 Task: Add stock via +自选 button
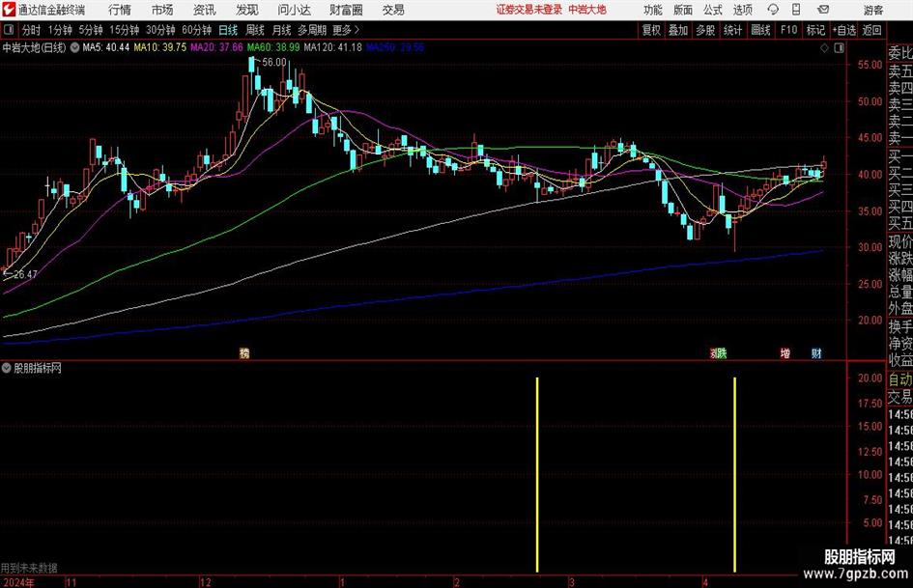coord(844,30)
